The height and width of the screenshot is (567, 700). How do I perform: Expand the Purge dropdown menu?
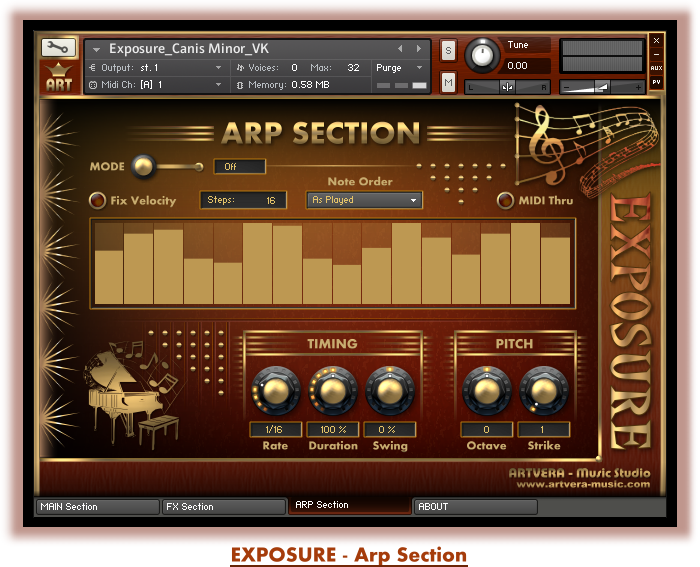401,68
